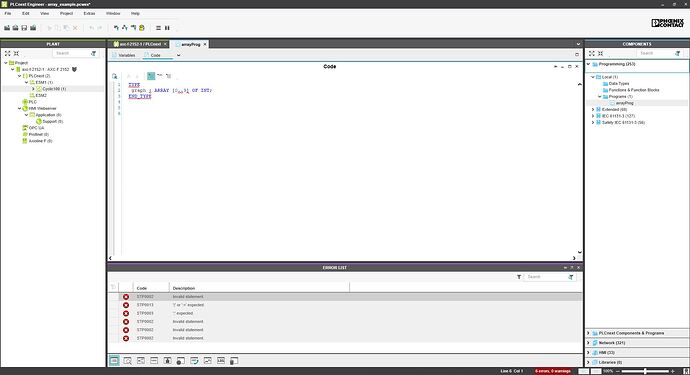Focus the Error List search field
690x375 pixels.
[x=546, y=277]
